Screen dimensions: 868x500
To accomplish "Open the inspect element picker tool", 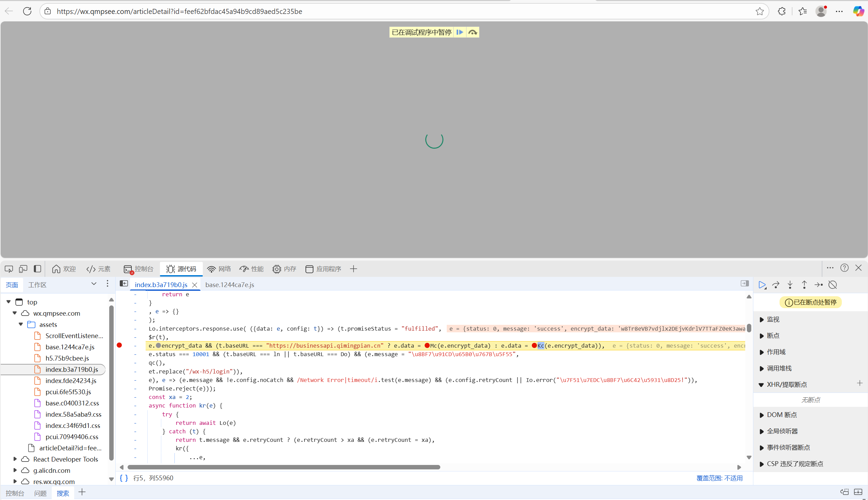I will tap(9, 269).
